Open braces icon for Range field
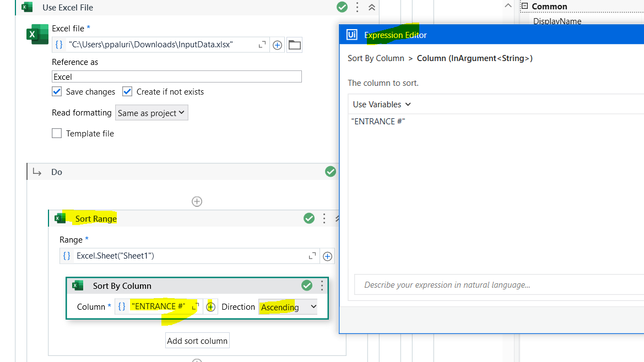 point(67,256)
